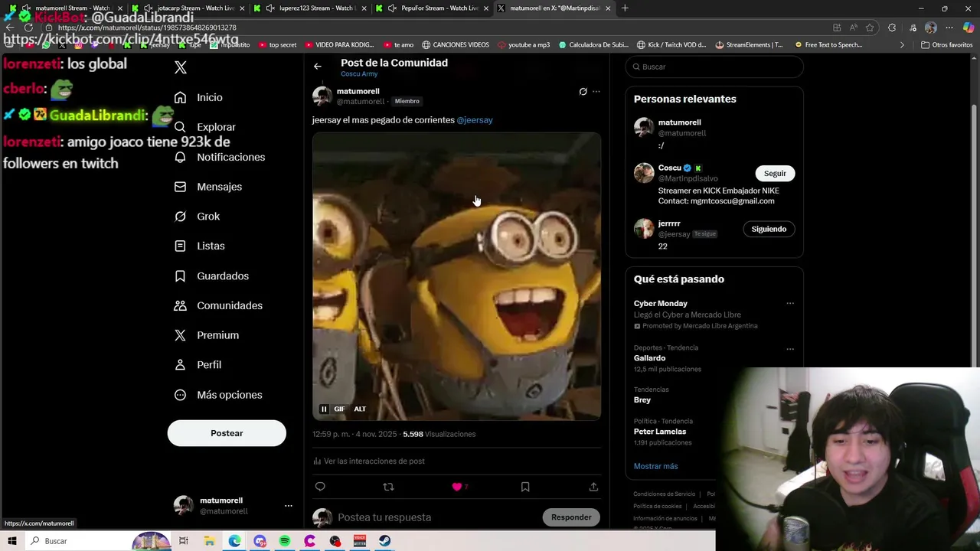This screenshot has width=980, height=551.
Task: Open matumorell in Personas relevantes
Action: [x=679, y=122]
